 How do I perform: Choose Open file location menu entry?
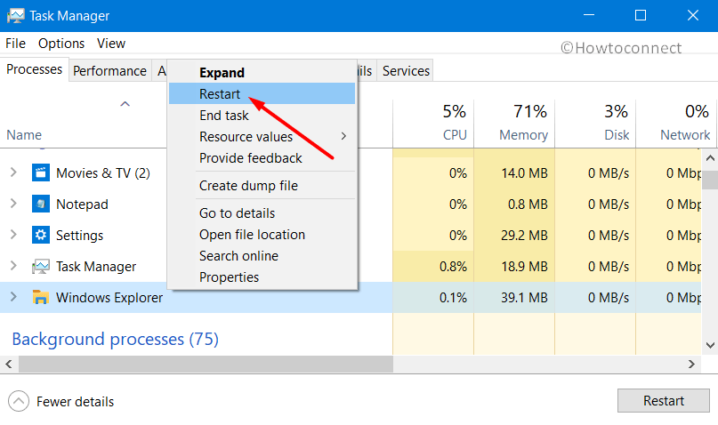tap(261, 234)
